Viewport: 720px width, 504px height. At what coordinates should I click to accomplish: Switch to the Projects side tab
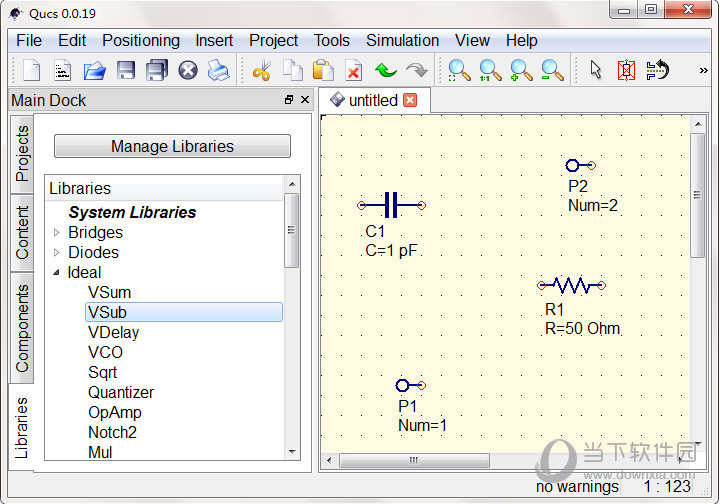pos(22,154)
